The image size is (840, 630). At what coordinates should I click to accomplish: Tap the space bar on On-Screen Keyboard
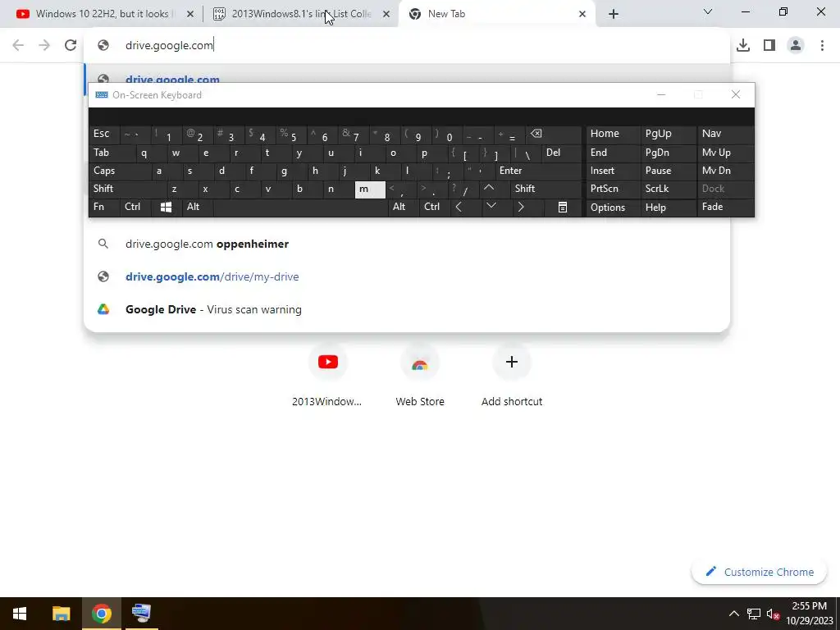(x=300, y=208)
